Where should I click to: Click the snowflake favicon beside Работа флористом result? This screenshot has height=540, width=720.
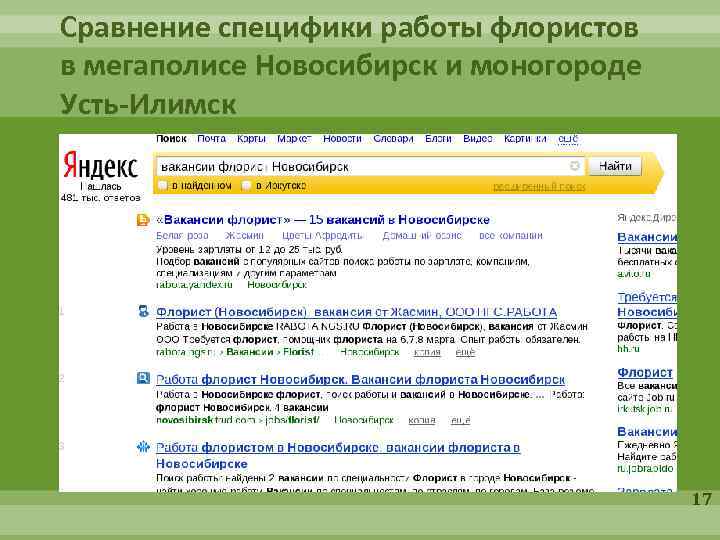pyautogui.click(x=143, y=446)
